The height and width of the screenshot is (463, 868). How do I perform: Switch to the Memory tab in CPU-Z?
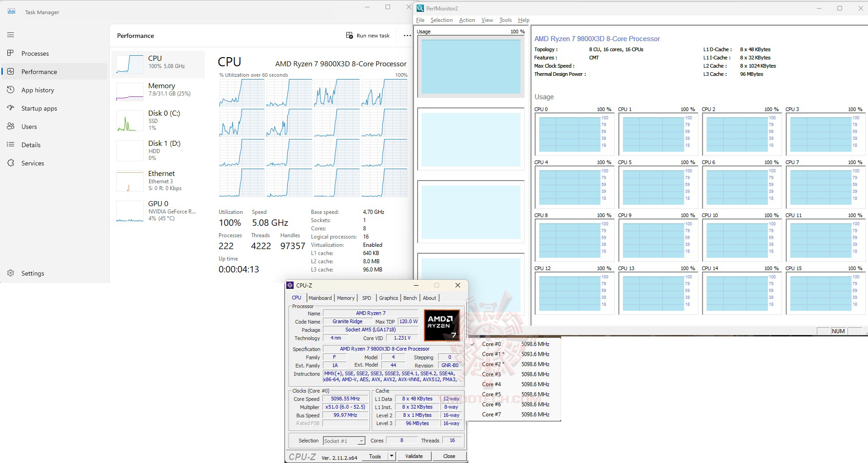(346, 298)
